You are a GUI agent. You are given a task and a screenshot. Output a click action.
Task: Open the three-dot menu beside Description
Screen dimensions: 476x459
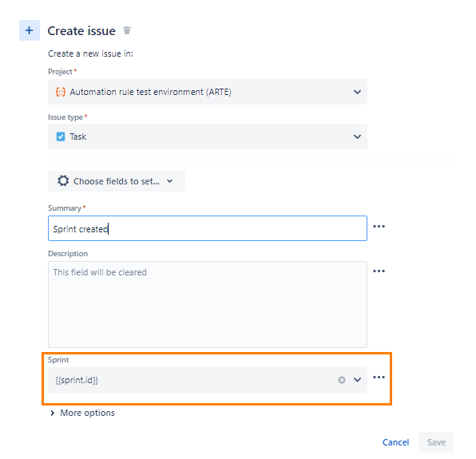tap(379, 271)
